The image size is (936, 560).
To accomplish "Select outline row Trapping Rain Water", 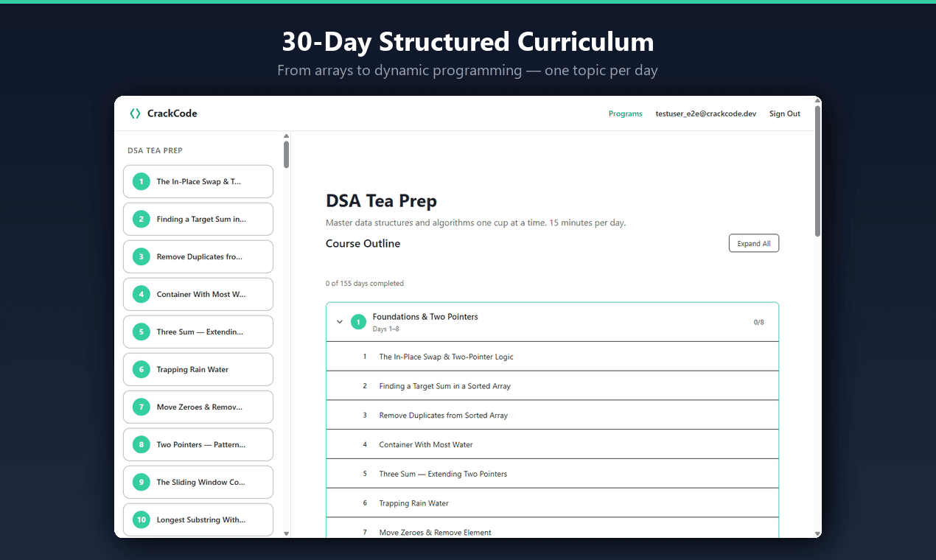I will point(552,503).
